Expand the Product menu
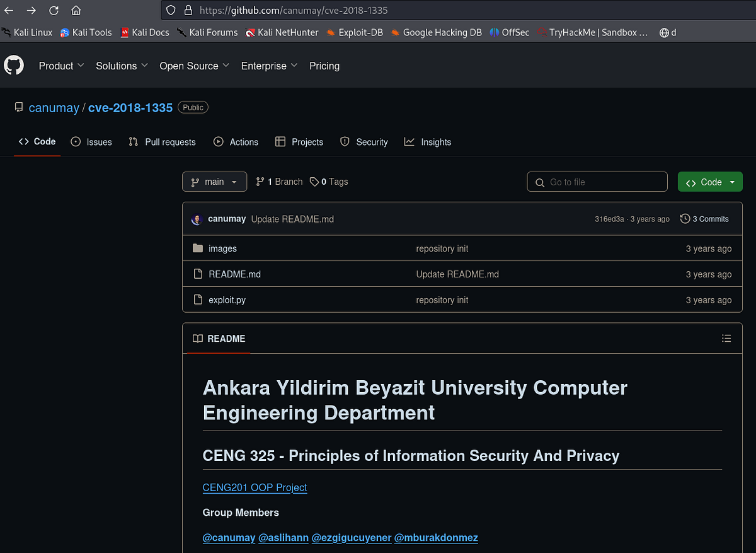The width and height of the screenshot is (756, 553). (61, 66)
